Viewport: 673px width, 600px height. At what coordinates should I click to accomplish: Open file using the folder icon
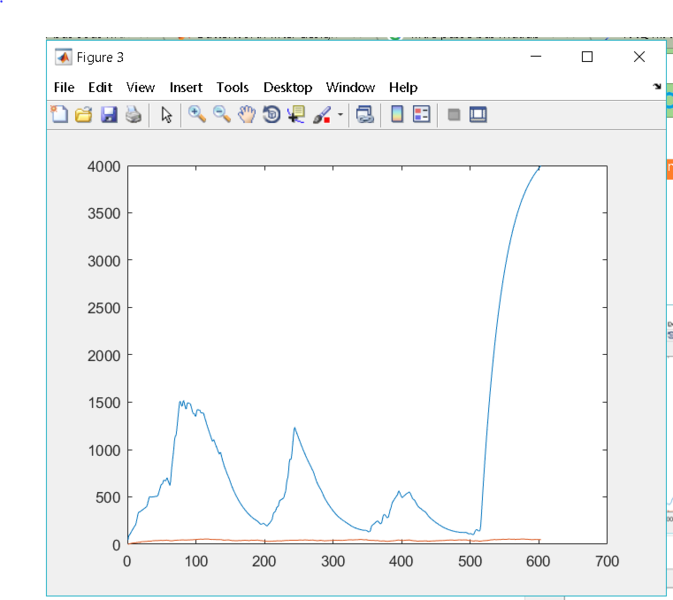coord(84,115)
